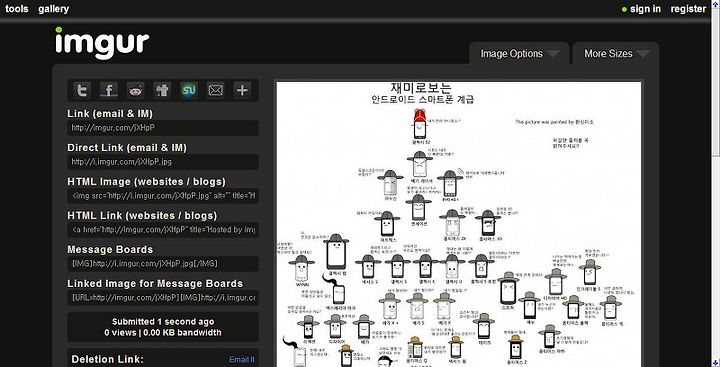
Task: Open more sharing options plus icon
Action: tap(242, 90)
